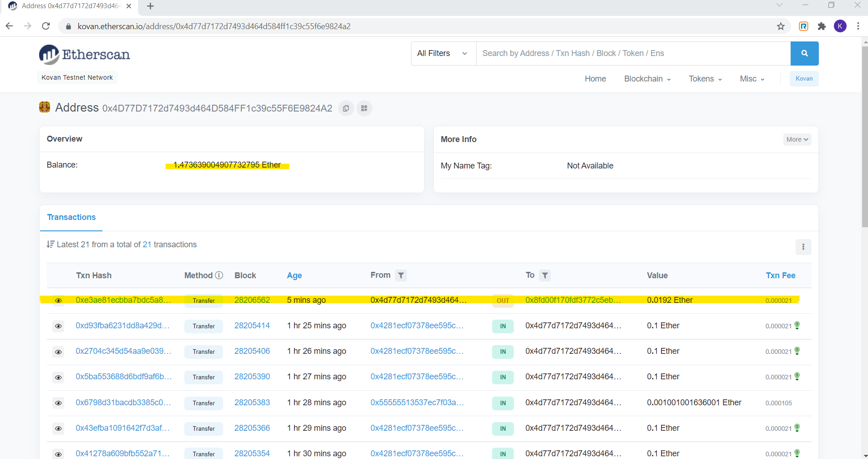This screenshot has width=868, height=459.
Task: Bookmark this page with the star icon
Action: (x=781, y=26)
